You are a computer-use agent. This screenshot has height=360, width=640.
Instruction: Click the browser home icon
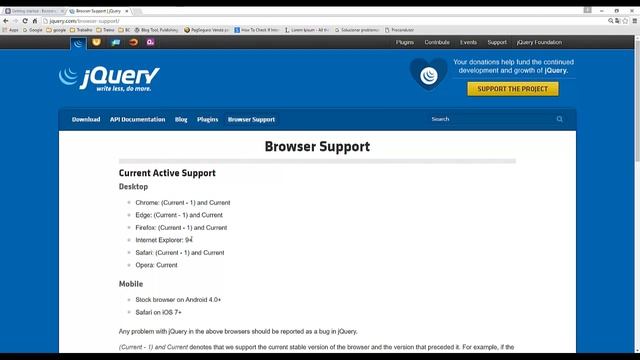pyautogui.click(x=35, y=21)
